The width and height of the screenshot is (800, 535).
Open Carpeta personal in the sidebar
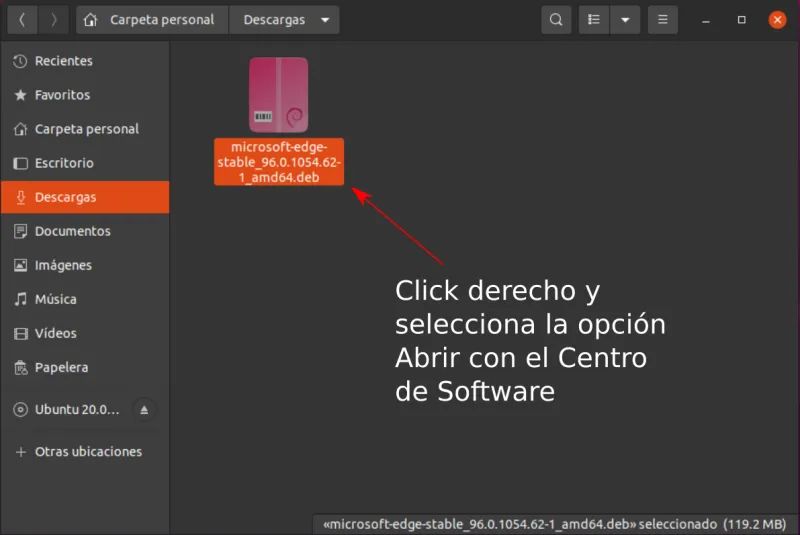click(x=85, y=129)
